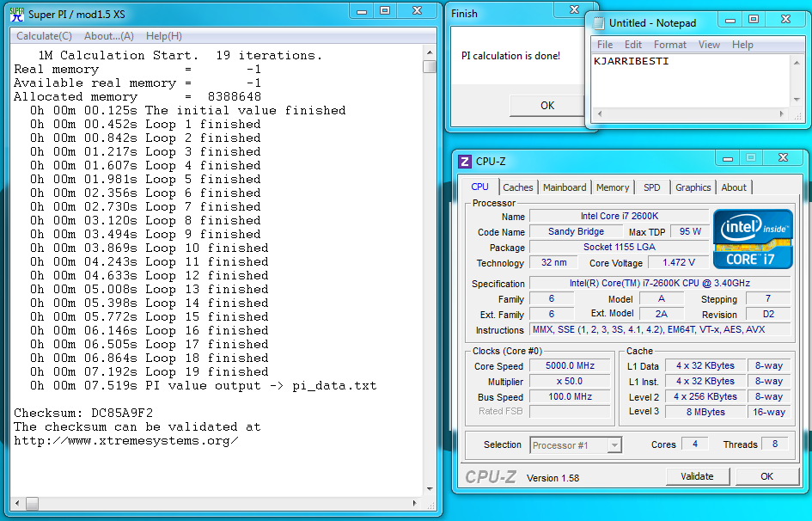The image size is (812, 521).
Task: Click the Super PI title bar icon
Action: click(x=15, y=14)
